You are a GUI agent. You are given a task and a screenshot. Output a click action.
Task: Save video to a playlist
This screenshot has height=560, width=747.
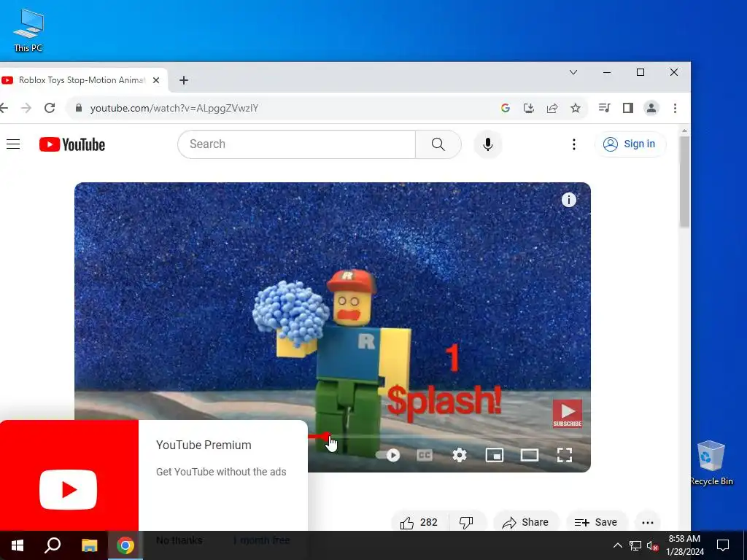pos(596,522)
